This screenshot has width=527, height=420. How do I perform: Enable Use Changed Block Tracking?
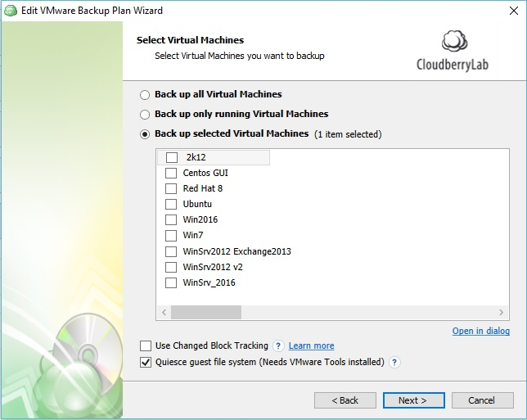[x=146, y=346]
